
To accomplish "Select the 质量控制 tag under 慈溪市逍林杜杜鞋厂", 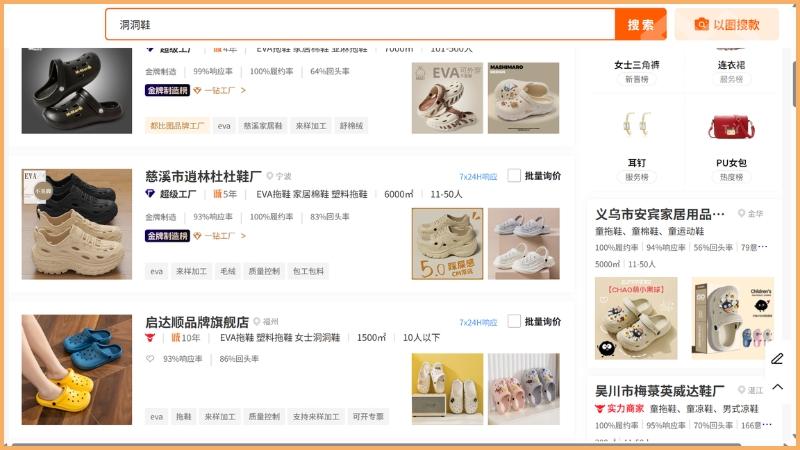I will [x=264, y=271].
